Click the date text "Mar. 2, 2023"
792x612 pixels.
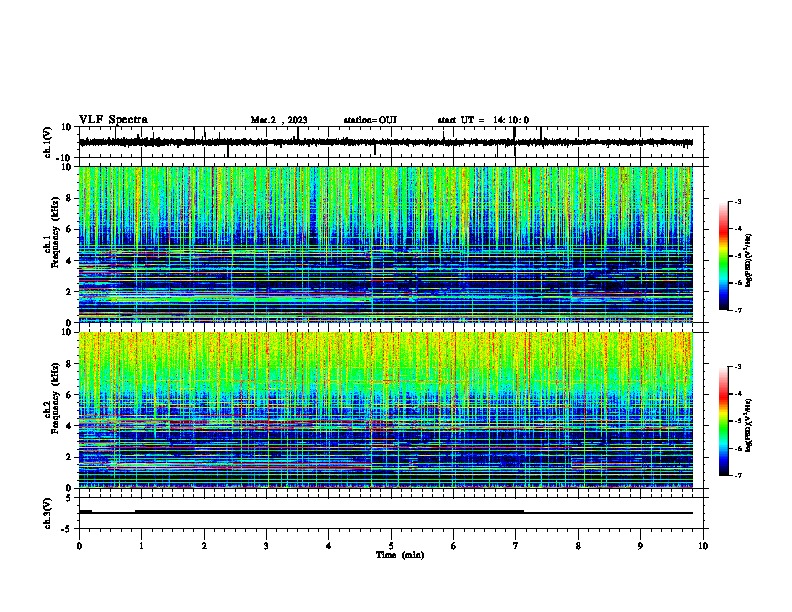279,120
